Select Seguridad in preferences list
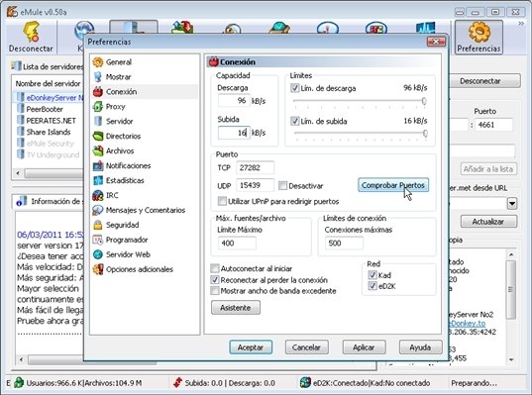 click(x=122, y=225)
